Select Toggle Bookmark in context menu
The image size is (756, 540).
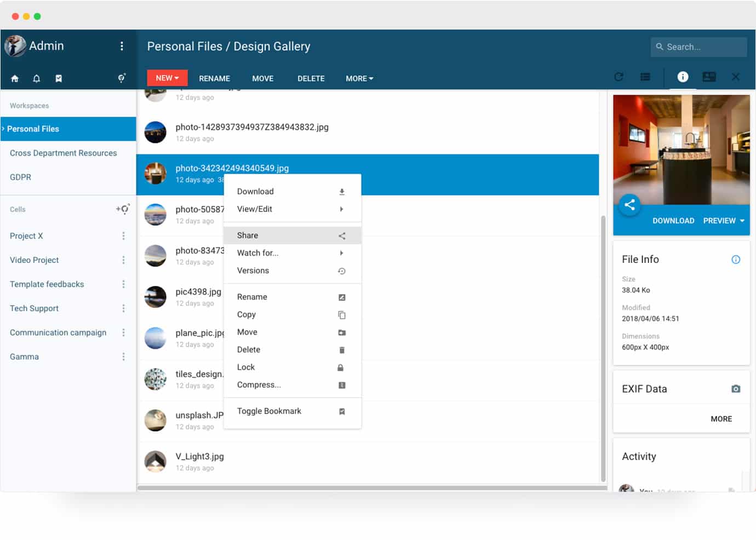click(x=269, y=411)
